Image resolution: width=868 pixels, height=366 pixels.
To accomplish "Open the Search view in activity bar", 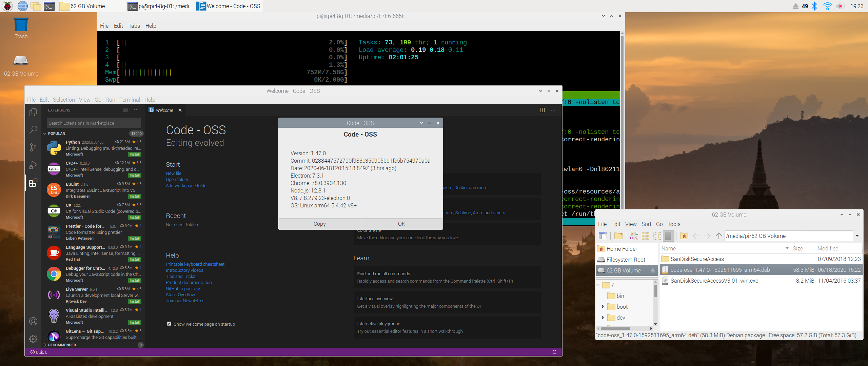I will 33,129.
